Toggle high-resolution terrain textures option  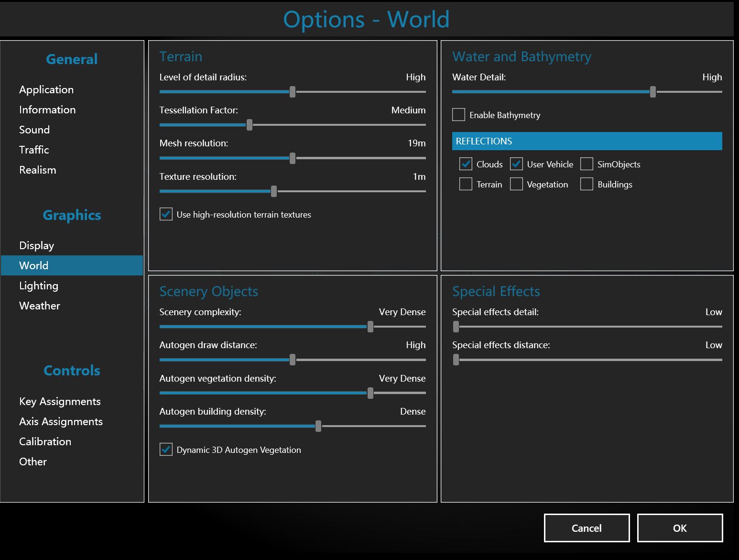[x=166, y=214]
